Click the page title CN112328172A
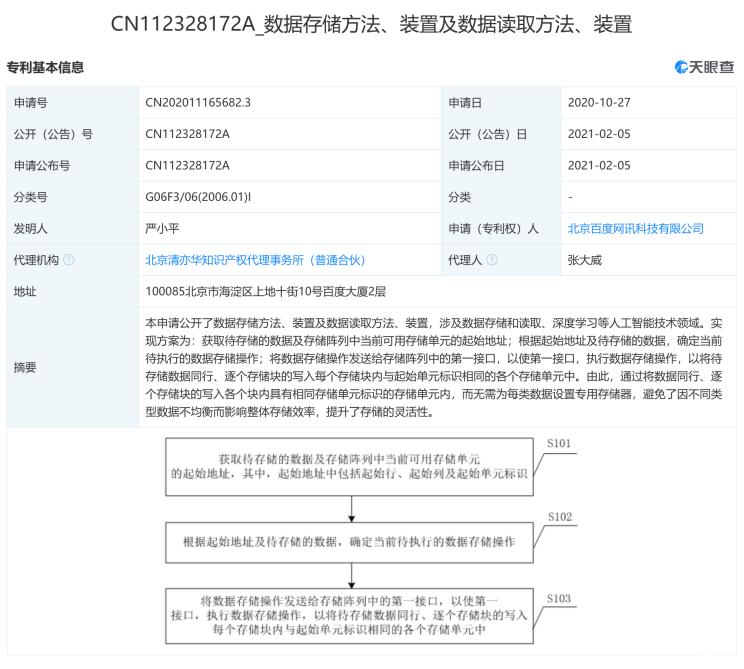 (371, 23)
